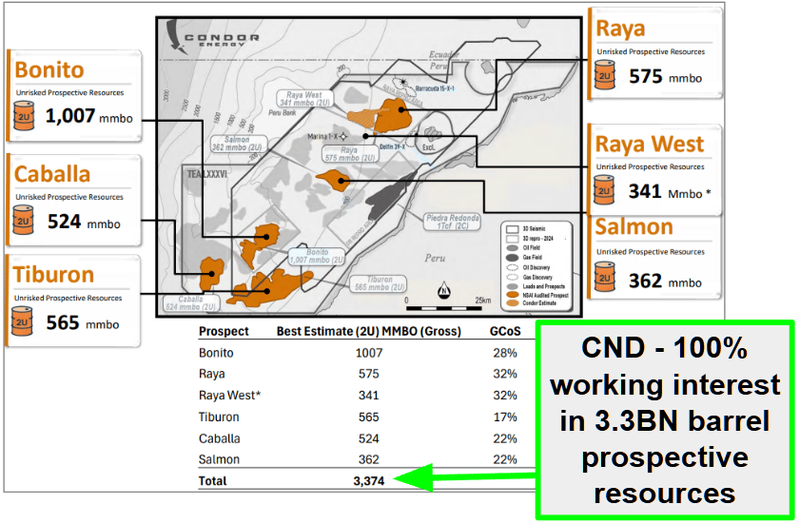Click the Condor Energy logo on the map
This screenshot has width=800, height=524.
click(x=213, y=37)
